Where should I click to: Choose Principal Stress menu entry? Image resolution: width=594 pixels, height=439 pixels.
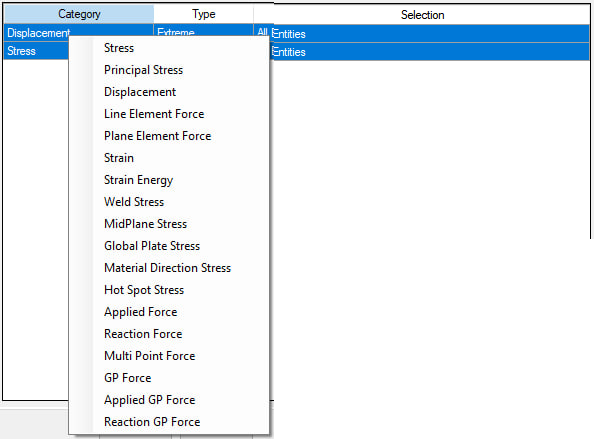(x=169, y=70)
